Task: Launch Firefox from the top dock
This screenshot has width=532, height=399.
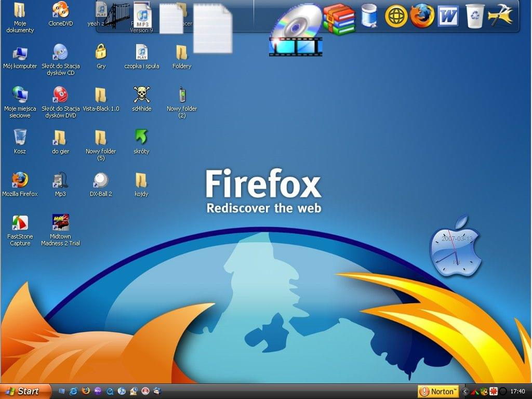Action: 422,16
